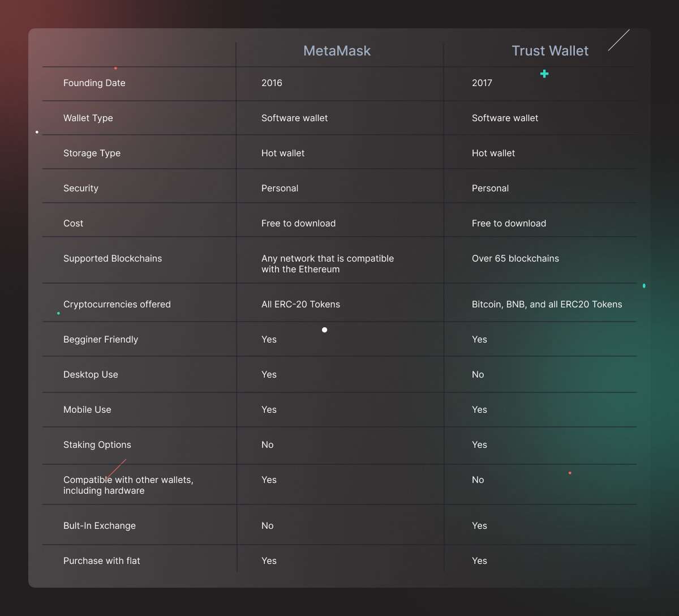Click Trust Wallet's Personal security cell
This screenshot has width=679, height=616.
pos(490,188)
